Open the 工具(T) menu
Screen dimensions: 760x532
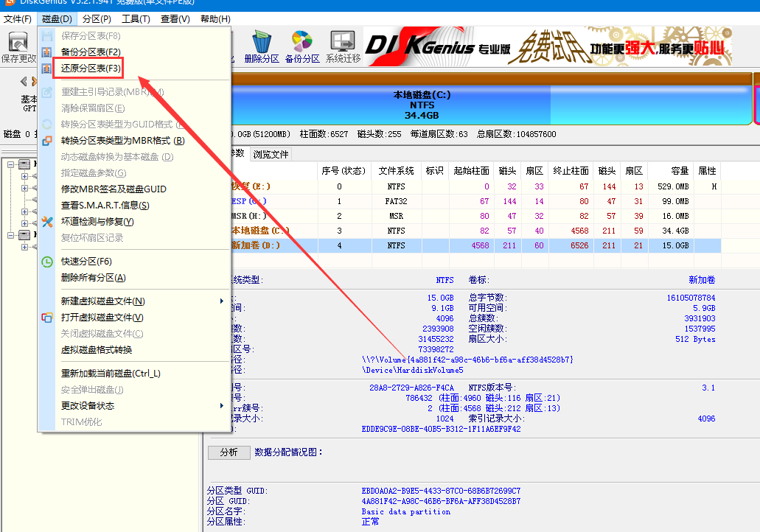[136, 19]
